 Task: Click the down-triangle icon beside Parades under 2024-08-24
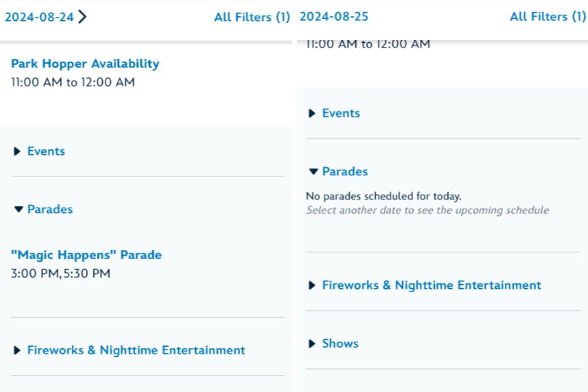click(x=19, y=209)
